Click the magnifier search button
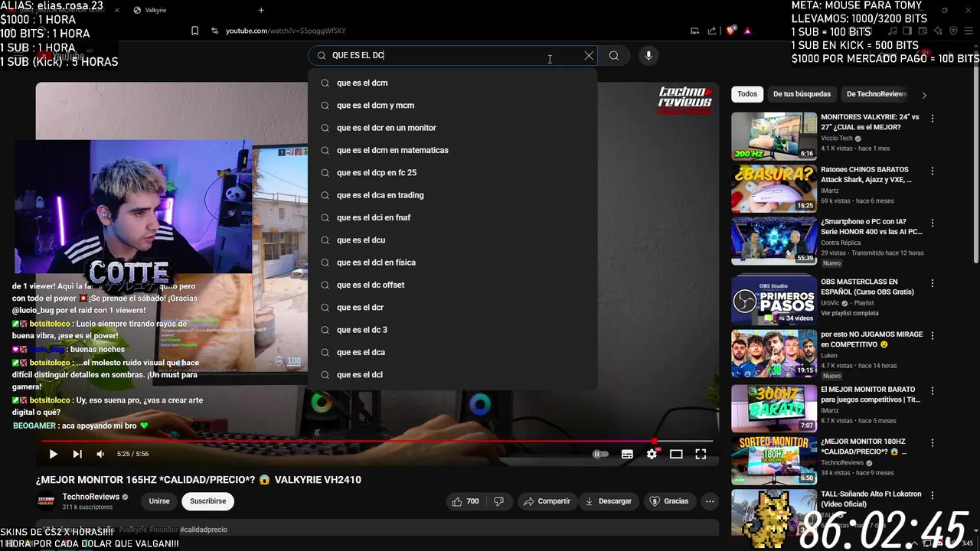Viewport: 980px width, 551px height. coord(614,56)
